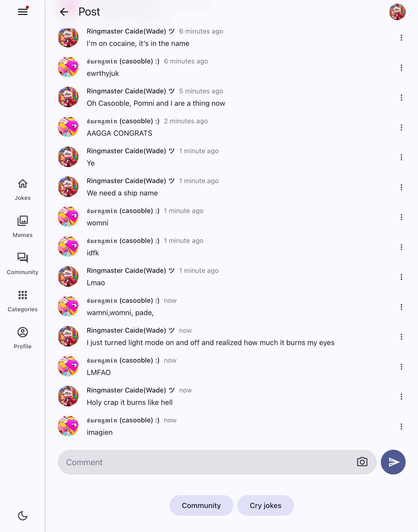Open options for "We need a ship name"
Image resolution: width=418 pixels, height=532 pixels.
coord(401,187)
